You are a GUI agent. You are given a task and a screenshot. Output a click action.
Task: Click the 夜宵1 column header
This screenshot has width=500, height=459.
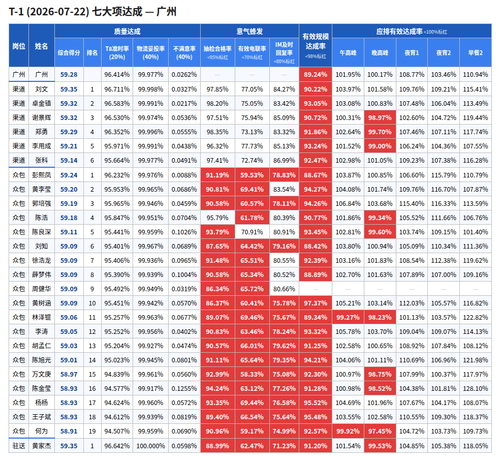(412, 53)
